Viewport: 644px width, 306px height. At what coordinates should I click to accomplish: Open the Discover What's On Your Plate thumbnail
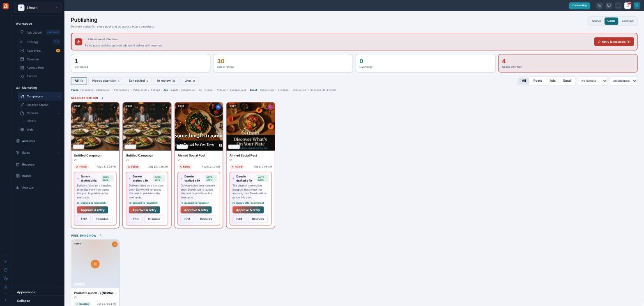251,127
